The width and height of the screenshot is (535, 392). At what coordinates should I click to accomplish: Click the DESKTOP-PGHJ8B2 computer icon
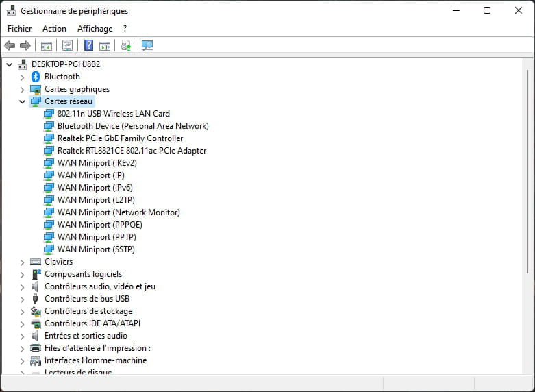pos(23,64)
